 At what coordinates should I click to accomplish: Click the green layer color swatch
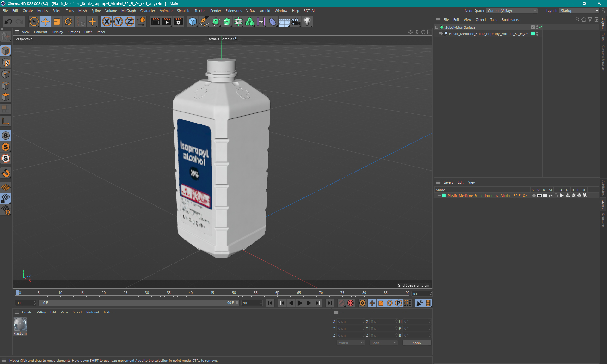point(444,196)
